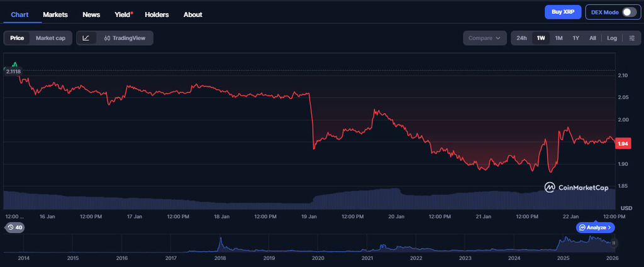
Task: Expand the Compare dropdown
Action: click(x=484, y=38)
